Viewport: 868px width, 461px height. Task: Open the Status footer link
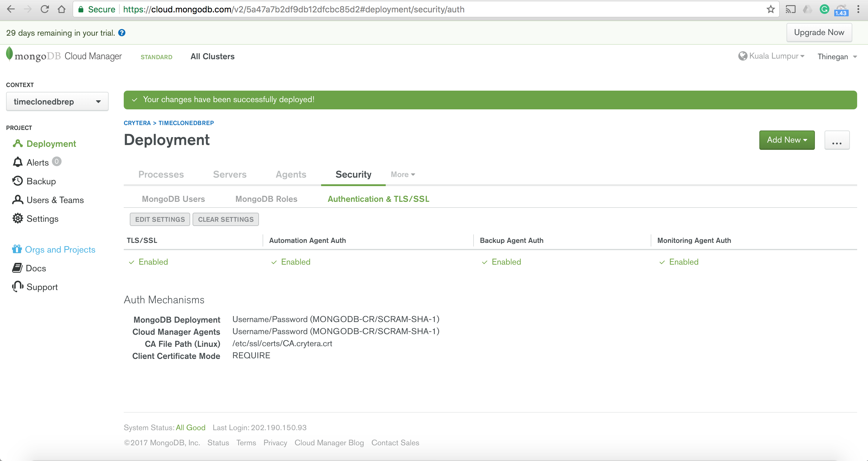pos(218,443)
